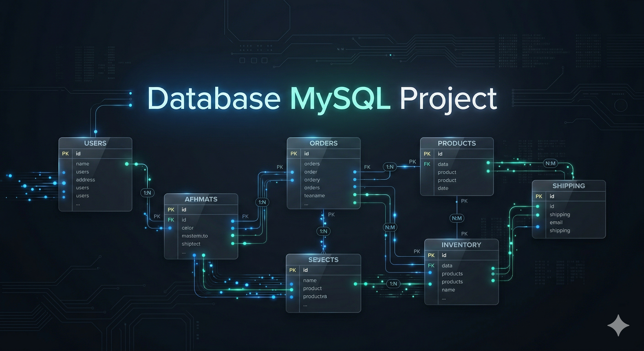Click 1:N badge between AFHMATS and ORDERS
The image size is (644, 351).
click(262, 202)
